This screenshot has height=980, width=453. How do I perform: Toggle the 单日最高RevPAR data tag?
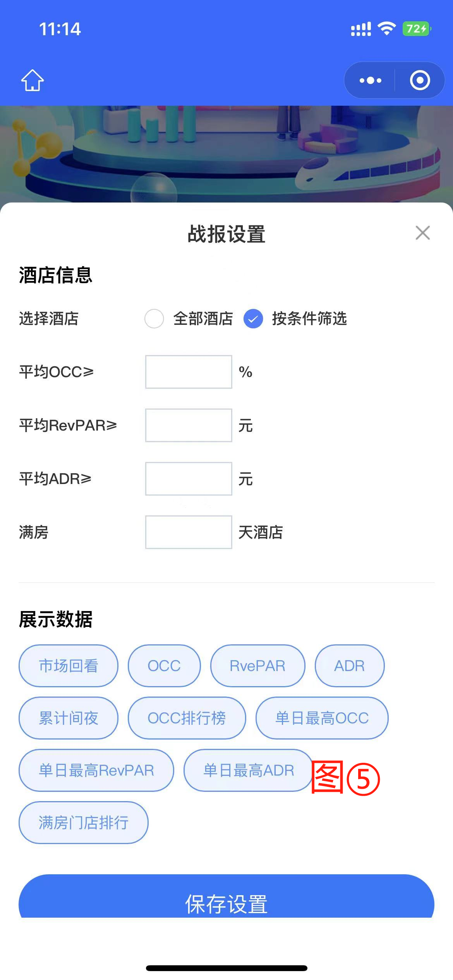point(96,770)
